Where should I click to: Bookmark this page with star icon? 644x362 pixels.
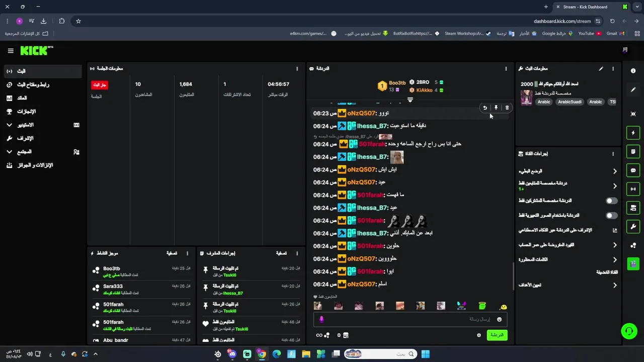(78, 21)
